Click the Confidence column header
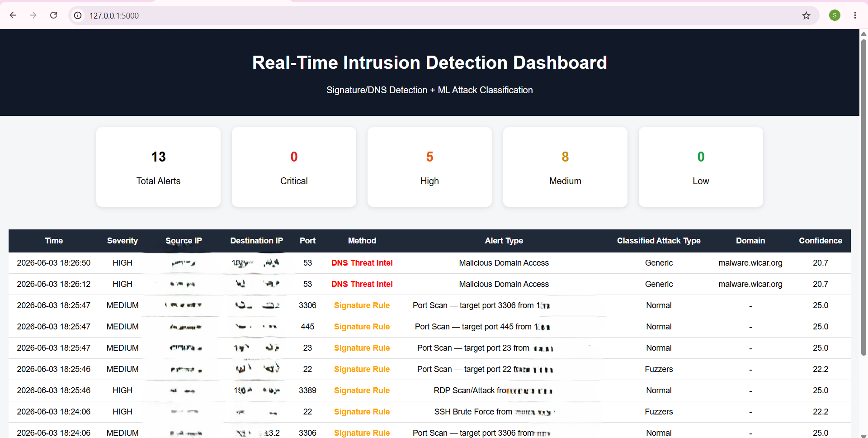 click(x=820, y=241)
